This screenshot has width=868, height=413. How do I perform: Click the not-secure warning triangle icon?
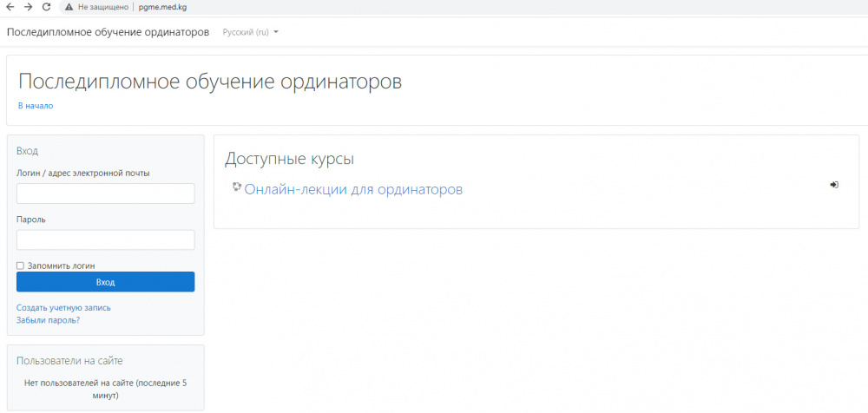tap(69, 7)
